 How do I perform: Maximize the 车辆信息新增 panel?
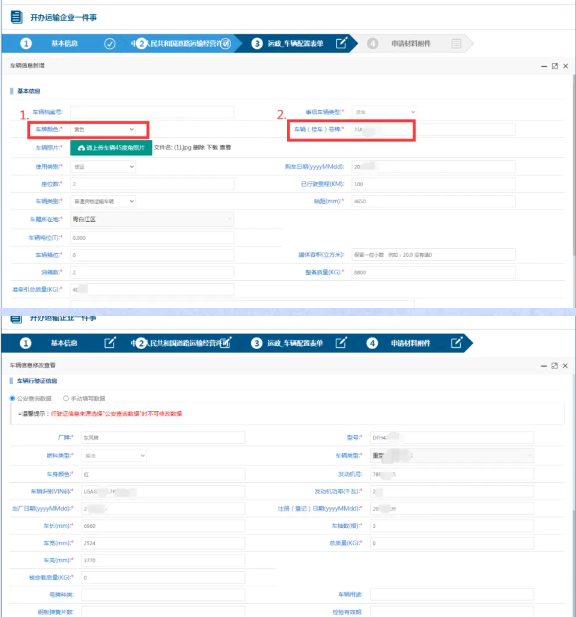(555, 66)
